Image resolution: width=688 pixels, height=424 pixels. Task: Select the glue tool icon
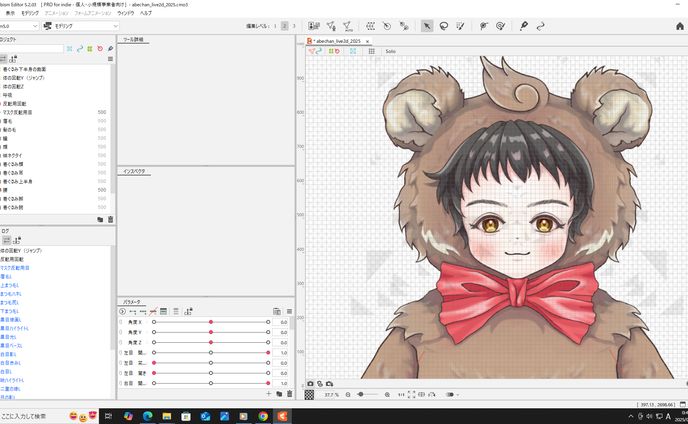click(x=484, y=26)
